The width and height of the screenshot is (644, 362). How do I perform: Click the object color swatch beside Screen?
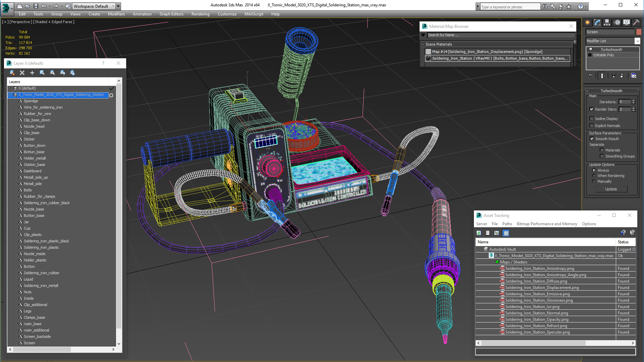coord(639,32)
